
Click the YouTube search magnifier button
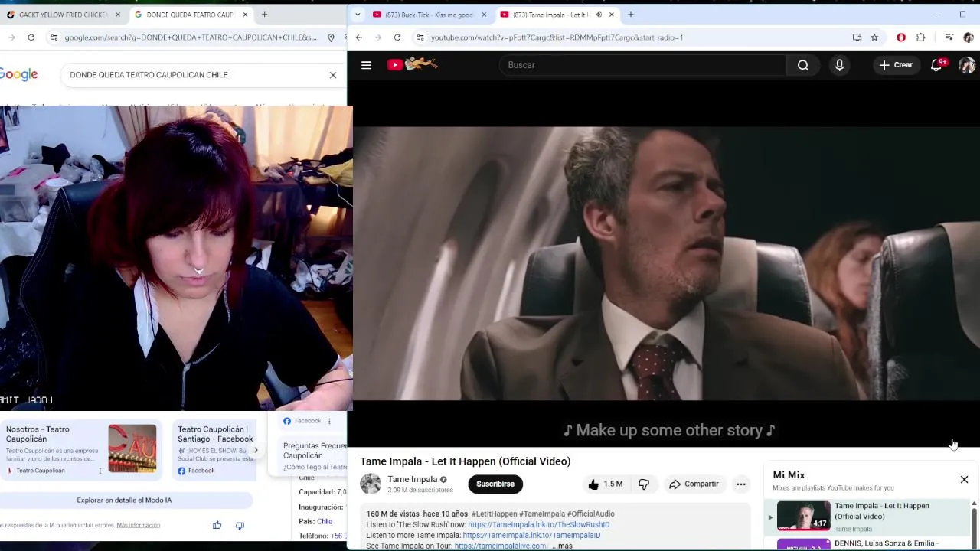point(803,65)
